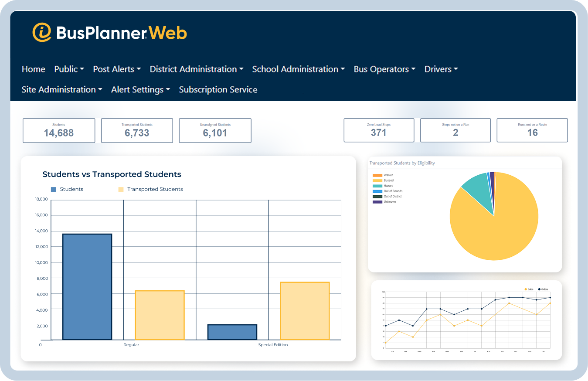
Task: Open the Unassigned Students card
Action: [215, 130]
